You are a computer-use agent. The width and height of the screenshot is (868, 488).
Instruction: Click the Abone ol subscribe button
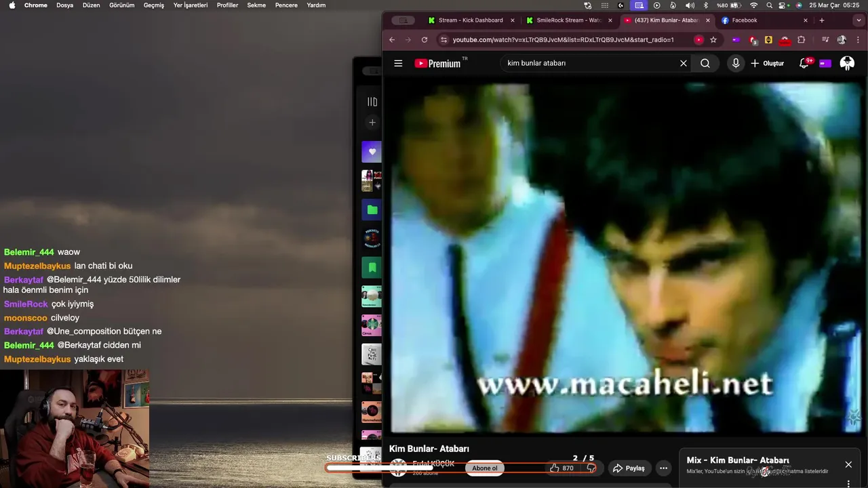tap(485, 468)
